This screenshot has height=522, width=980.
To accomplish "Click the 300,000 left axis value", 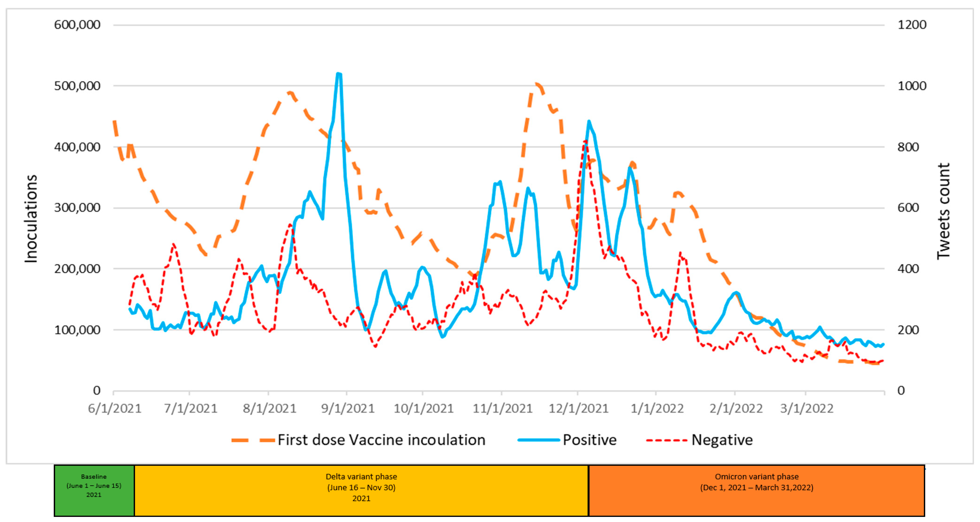I will pyautogui.click(x=77, y=208).
